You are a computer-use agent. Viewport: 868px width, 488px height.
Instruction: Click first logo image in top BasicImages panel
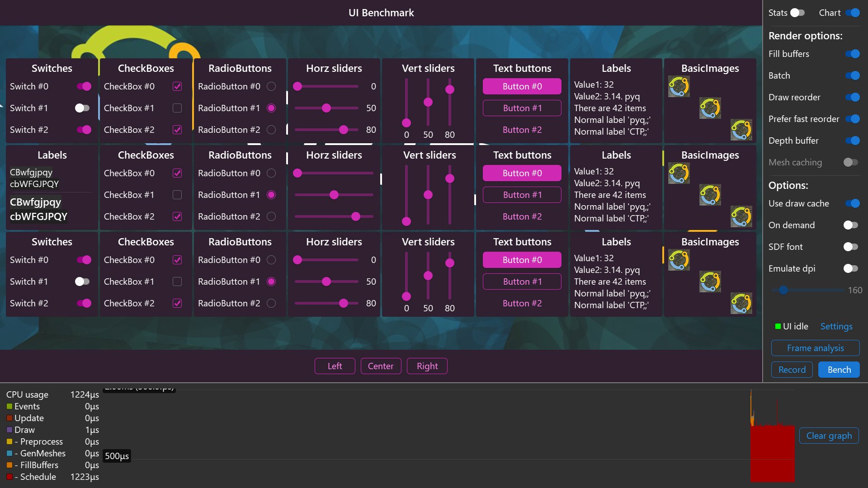[679, 86]
